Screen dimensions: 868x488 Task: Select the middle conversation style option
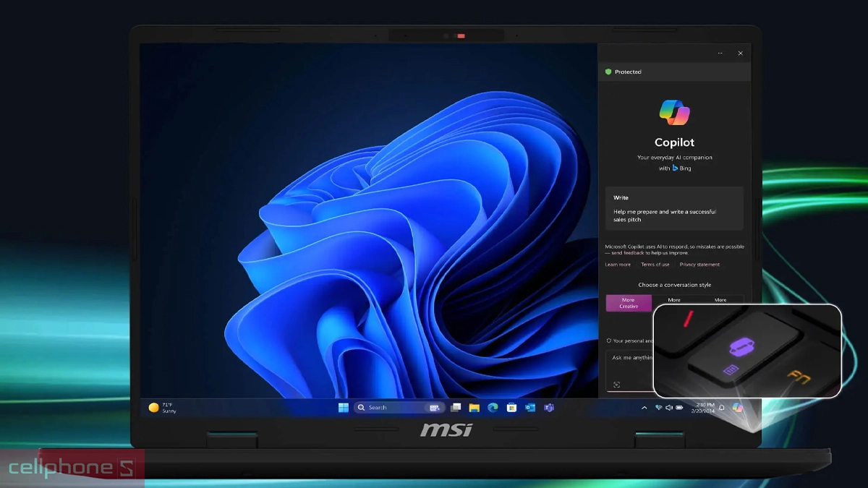[674, 300]
